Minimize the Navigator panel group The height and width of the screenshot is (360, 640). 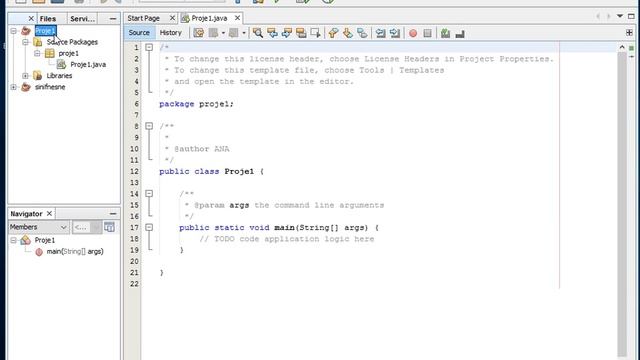click(x=113, y=214)
